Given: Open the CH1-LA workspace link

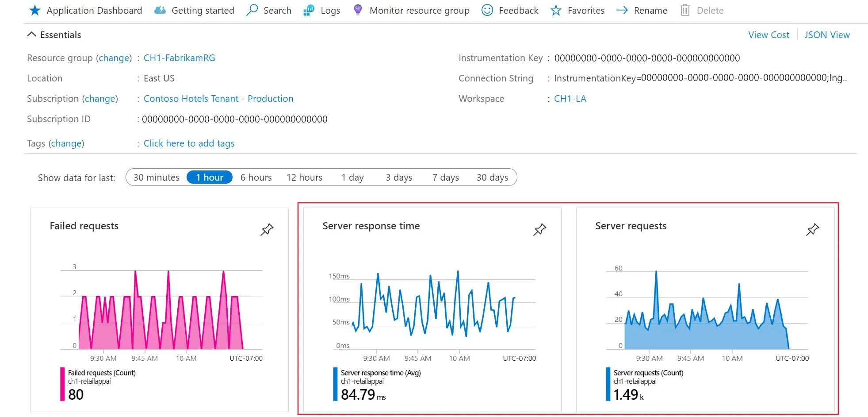Looking at the screenshot, I should click(570, 98).
